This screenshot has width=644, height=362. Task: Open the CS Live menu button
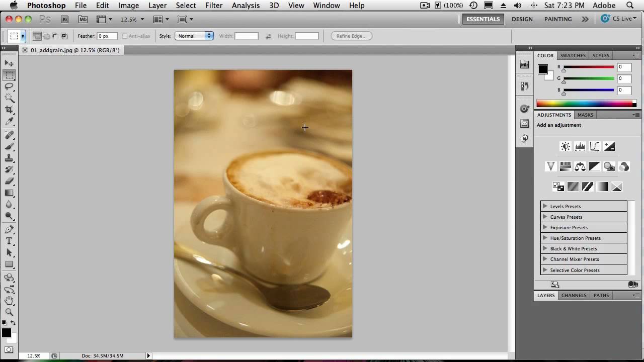tap(619, 19)
